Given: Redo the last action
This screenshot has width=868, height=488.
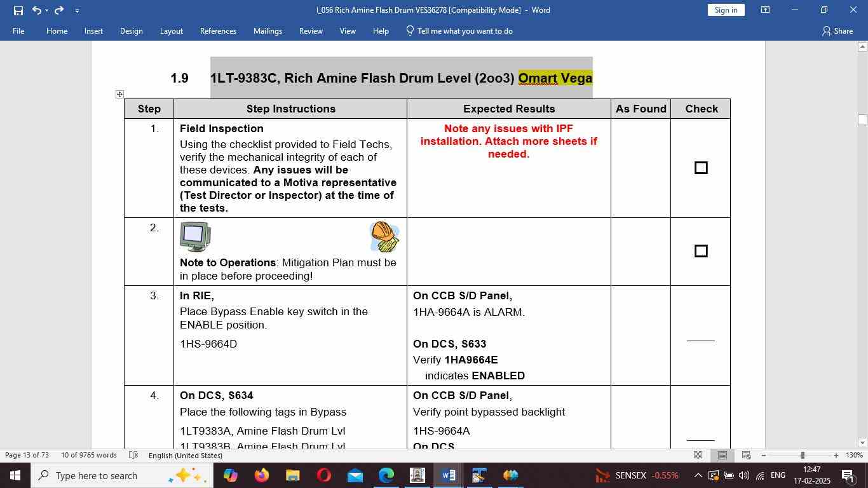Looking at the screenshot, I should click(x=59, y=10).
